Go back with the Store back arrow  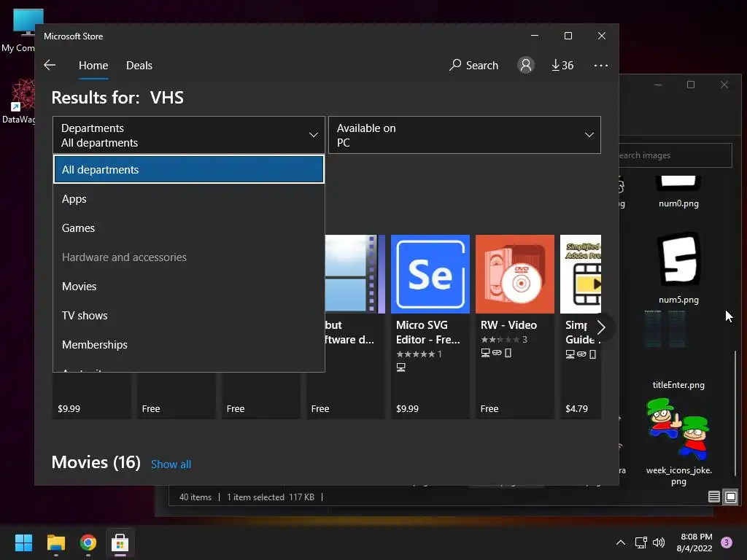[50, 65]
